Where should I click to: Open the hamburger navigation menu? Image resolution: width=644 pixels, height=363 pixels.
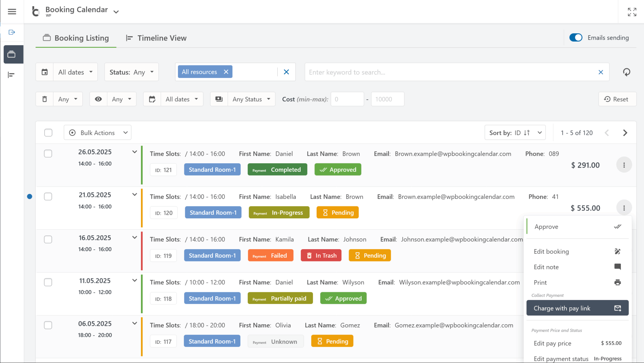(12, 11)
